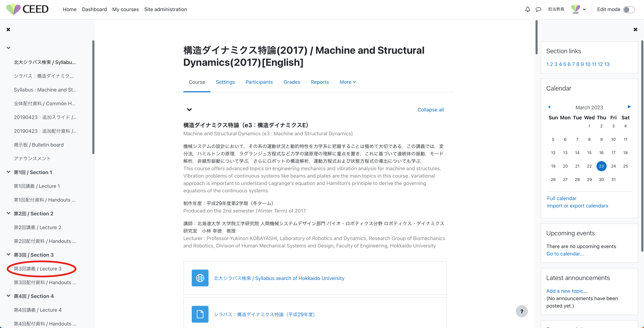Screen dimensions: 644x328
Task: Open the help question mark button
Action: tap(521, 311)
